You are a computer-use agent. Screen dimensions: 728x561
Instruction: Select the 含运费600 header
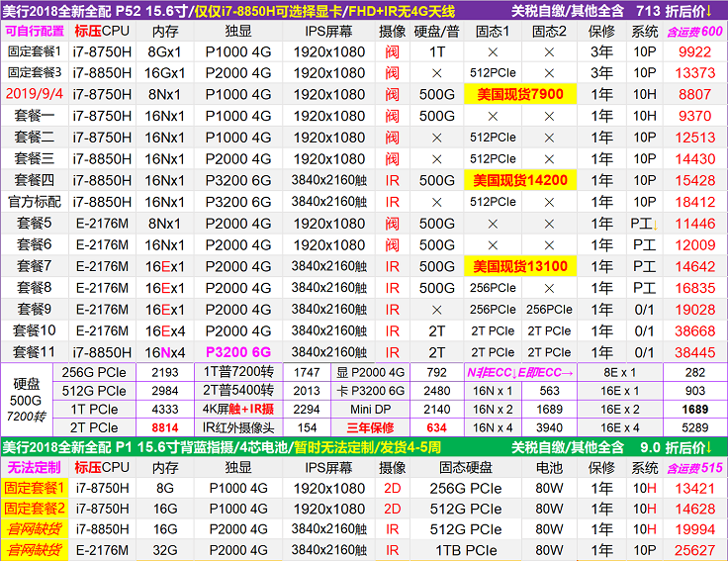694,32
